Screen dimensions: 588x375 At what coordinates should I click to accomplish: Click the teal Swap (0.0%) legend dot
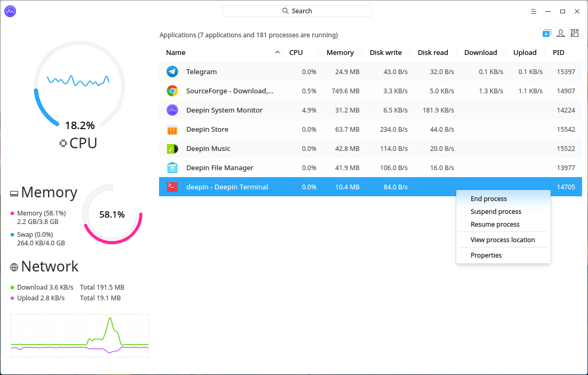point(12,234)
